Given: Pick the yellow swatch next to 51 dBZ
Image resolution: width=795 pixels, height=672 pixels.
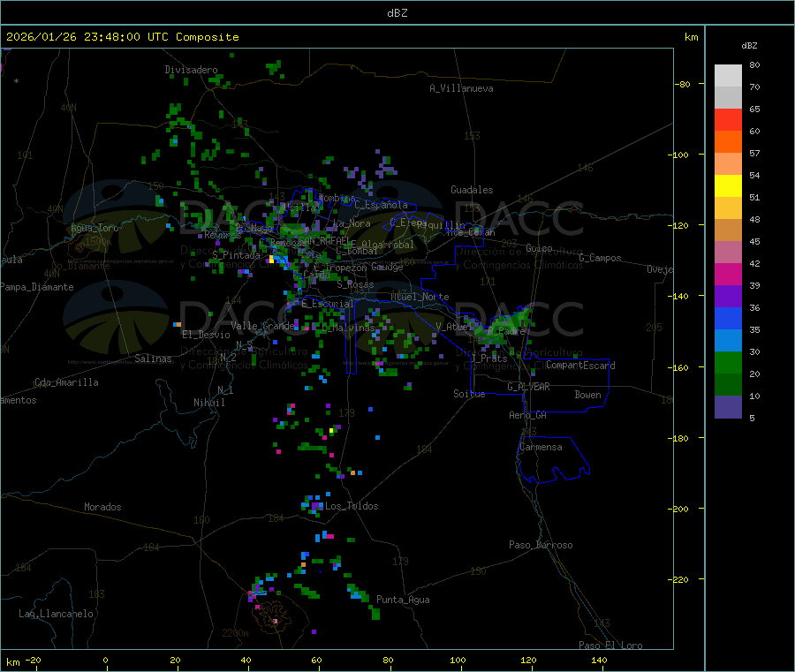Looking at the screenshot, I should coord(728,186).
